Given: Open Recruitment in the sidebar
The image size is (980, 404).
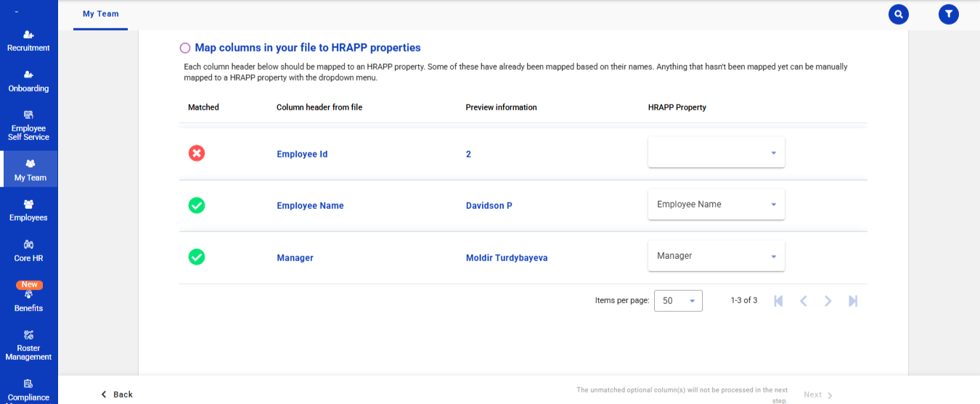Looking at the screenshot, I should click(28, 41).
